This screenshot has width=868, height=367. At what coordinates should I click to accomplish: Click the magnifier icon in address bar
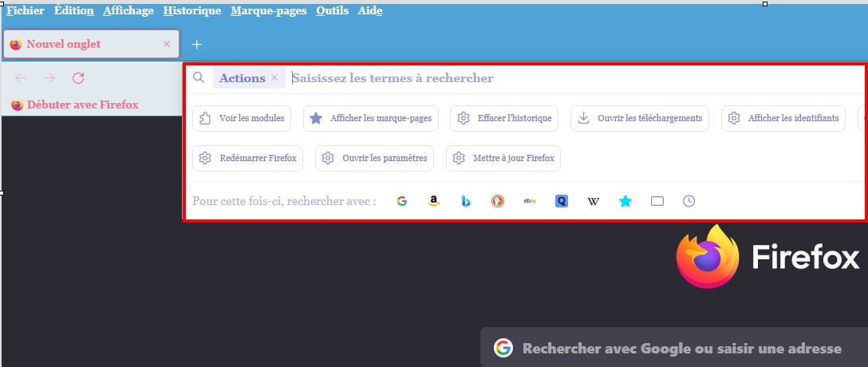[x=199, y=77]
